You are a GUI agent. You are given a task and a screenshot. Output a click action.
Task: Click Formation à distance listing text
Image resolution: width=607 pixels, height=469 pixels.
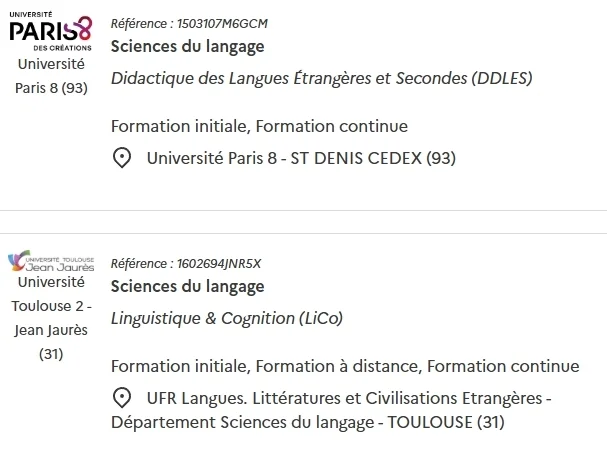click(338, 366)
